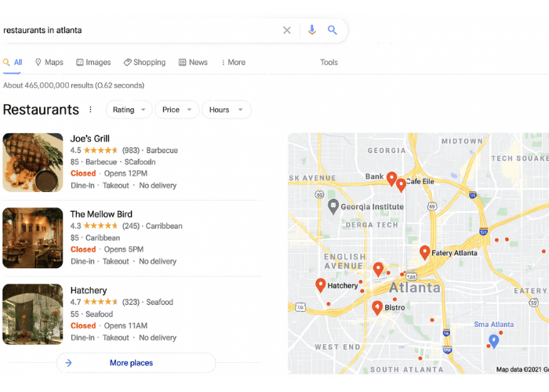Select the Bank pin on the map
This screenshot has width=549, height=392.
pos(391,179)
